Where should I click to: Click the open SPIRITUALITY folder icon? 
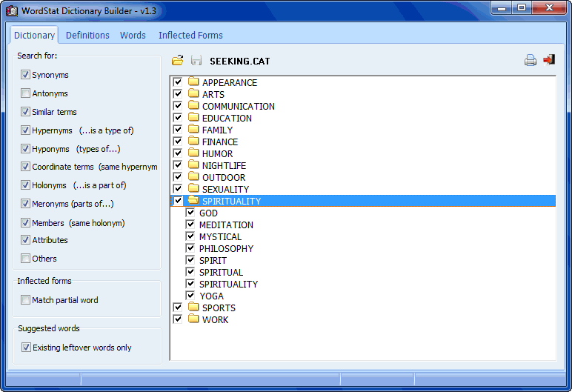(193, 200)
